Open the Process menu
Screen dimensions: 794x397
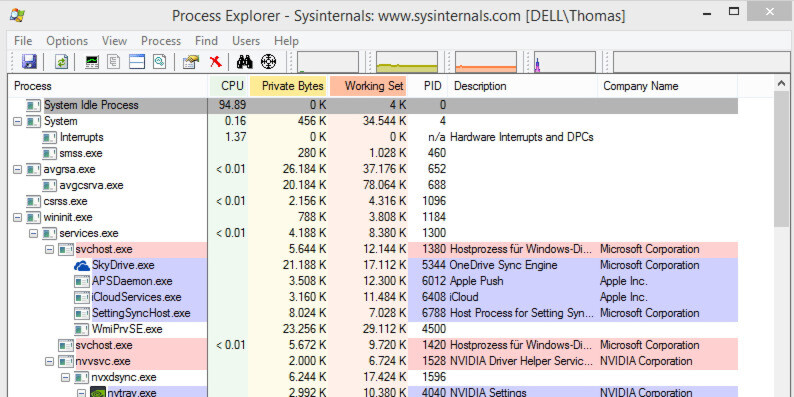coord(161,41)
